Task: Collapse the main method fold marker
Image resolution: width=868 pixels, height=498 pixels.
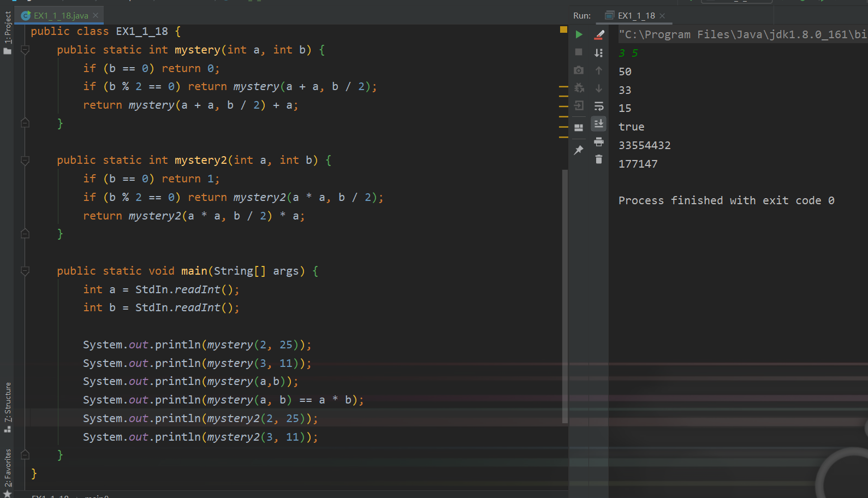Action: (x=25, y=271)
